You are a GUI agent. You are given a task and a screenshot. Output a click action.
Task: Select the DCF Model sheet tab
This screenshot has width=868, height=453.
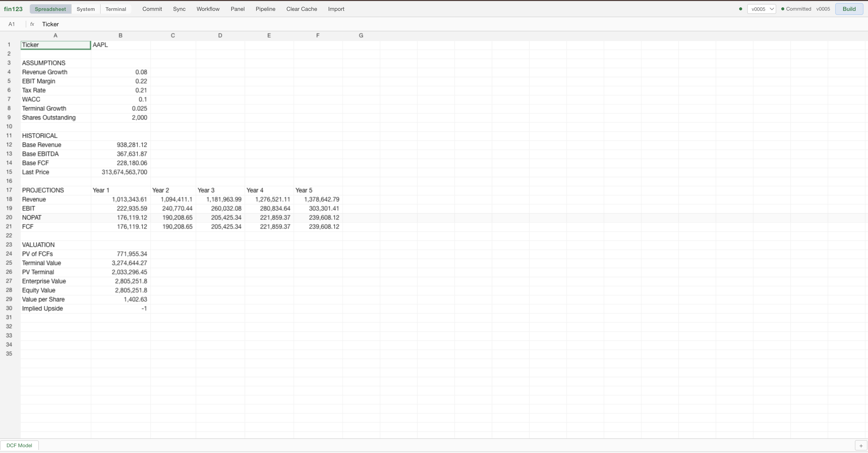pos(19,445)
